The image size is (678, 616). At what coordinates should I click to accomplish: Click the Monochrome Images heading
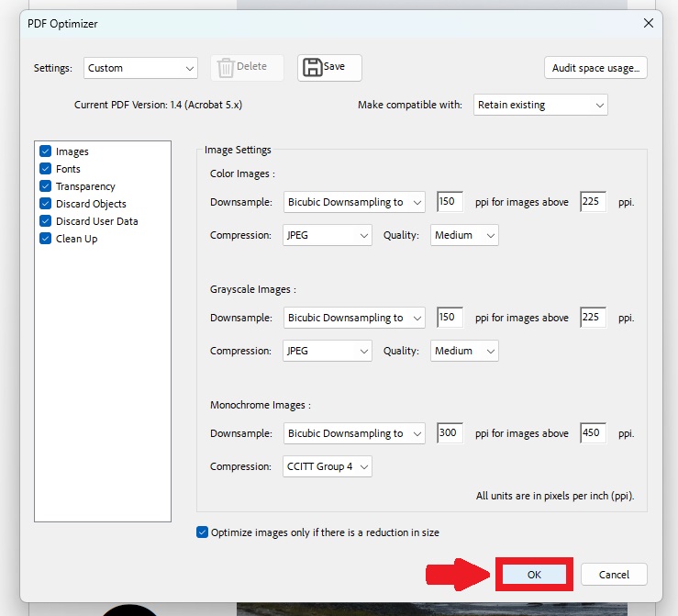tap(261, 405)
